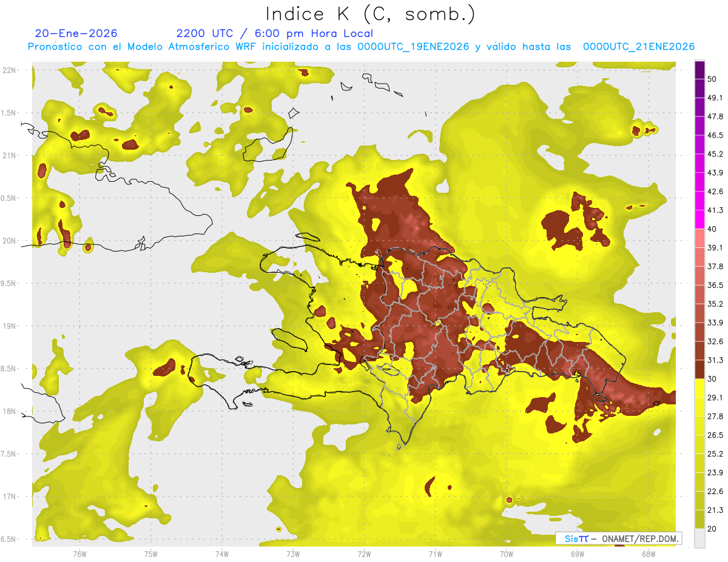Click the legend value 35.2
This screenshot has height=562, width=728.
point(715,304)
